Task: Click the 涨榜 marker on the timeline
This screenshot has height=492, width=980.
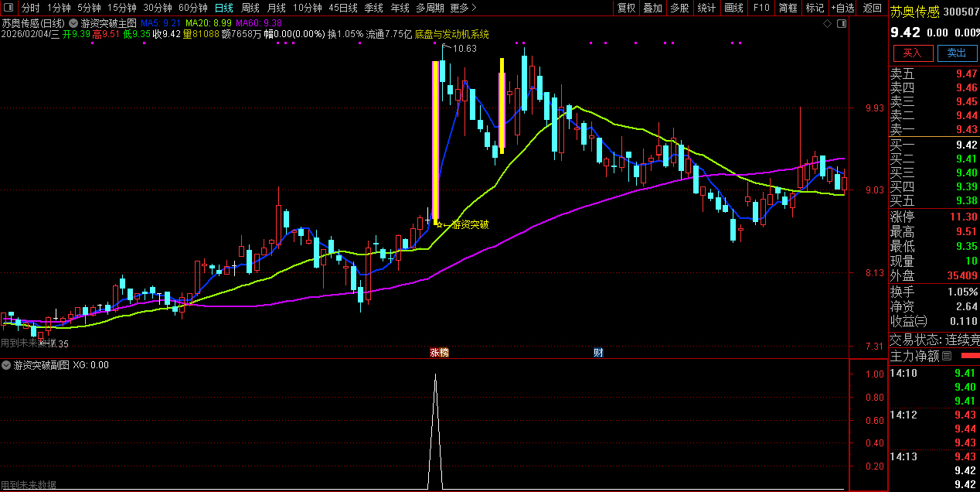Action: pyautogui.click(x=439, y=353)
